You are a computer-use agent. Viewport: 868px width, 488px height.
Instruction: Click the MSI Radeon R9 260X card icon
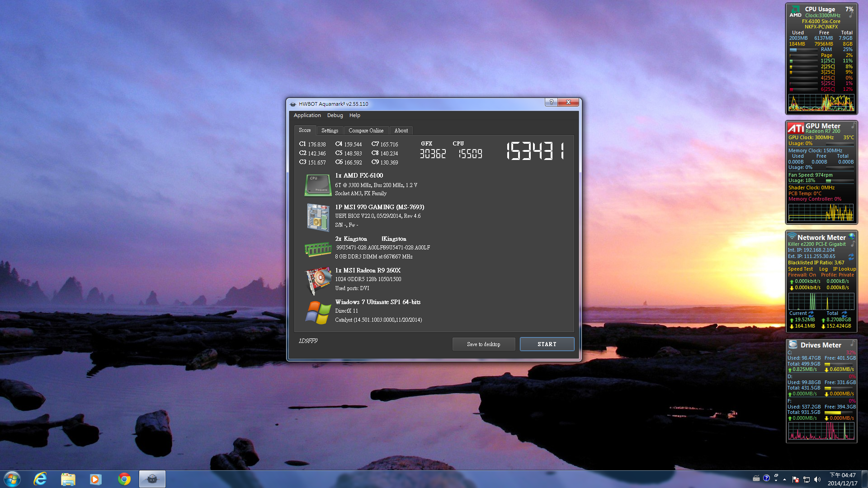click(x=318, y=280)
